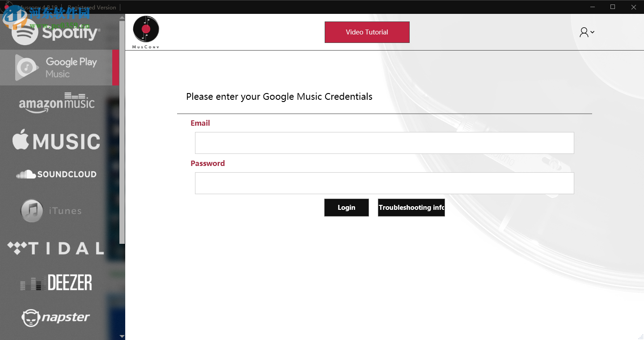Open Apple Music service
The height and width of the screenshot is (340, 644).
[56, 140]
